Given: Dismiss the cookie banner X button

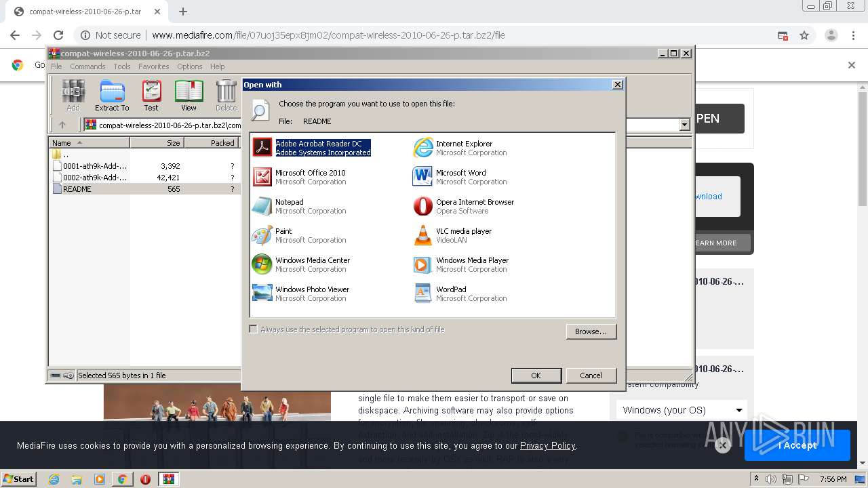Looking at the screenshot, I should (722, 445).
